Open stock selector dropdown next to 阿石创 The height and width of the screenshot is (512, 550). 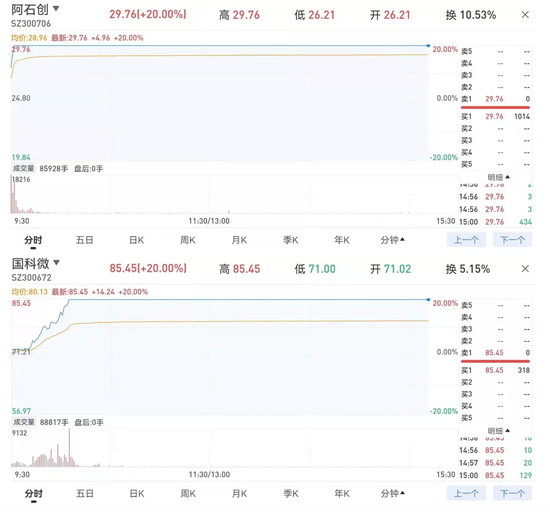point(56,8)
